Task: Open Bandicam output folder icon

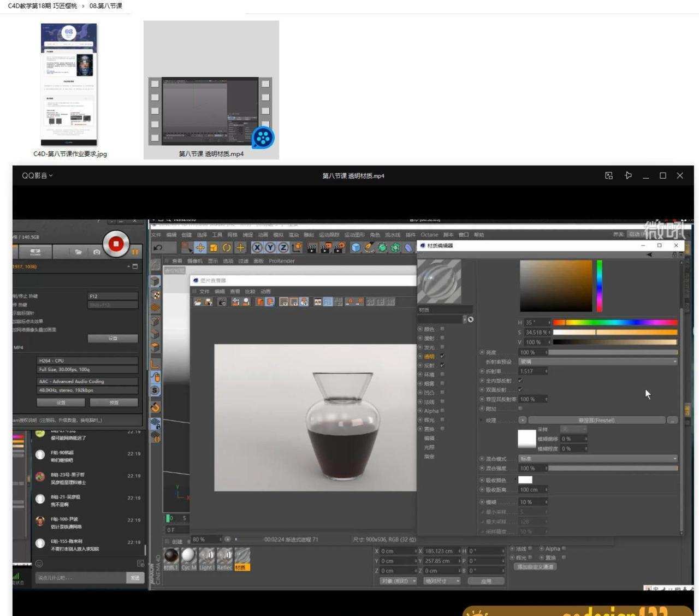Action: coord(79,252)
